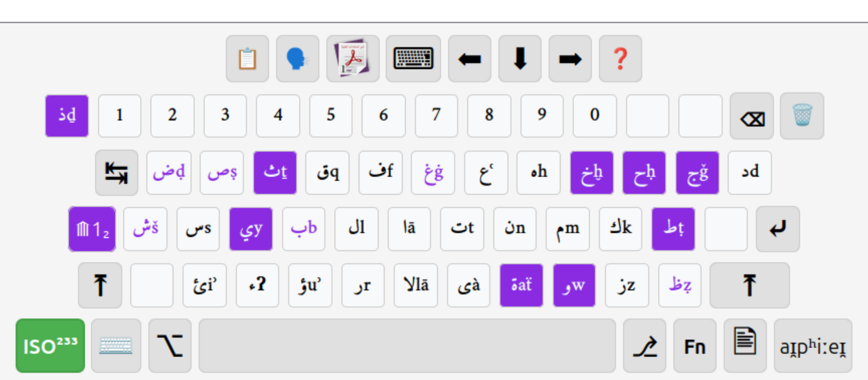Click the clipboard copy icon
The width and height of the screenshot is (868, 380).
247,59
